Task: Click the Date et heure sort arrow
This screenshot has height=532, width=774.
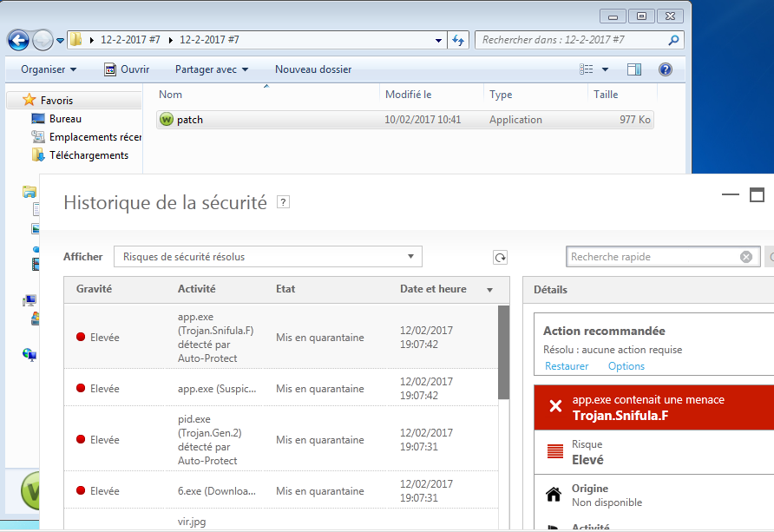Action: point(489,290)
